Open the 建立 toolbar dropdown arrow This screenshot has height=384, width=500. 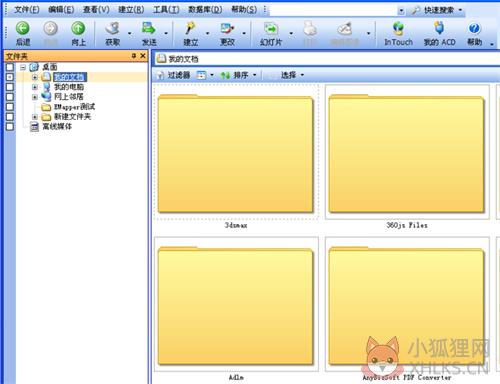tap(208, 33)
